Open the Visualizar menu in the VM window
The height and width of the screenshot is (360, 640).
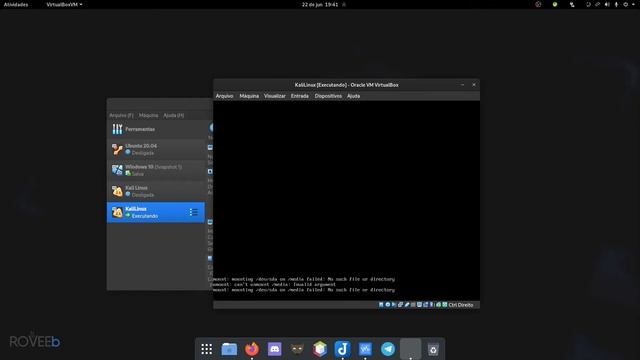click(275, 96)
